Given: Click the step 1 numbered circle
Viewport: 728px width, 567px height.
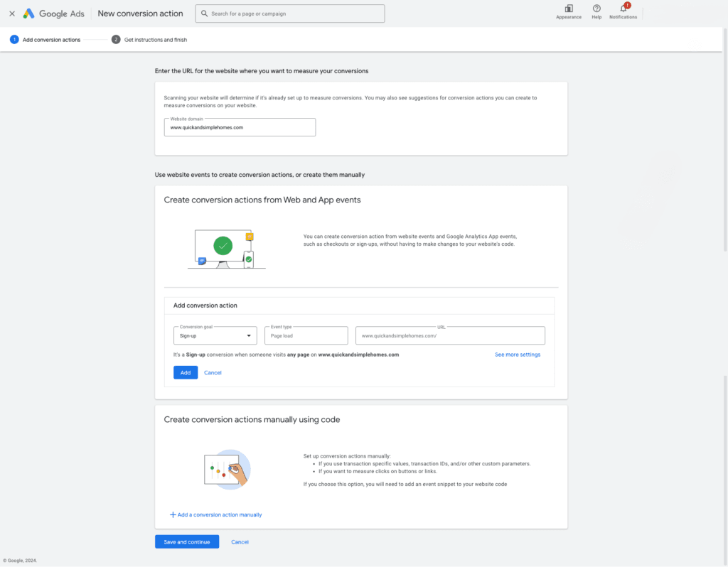Looking at the screenshot, I should 14,40.
